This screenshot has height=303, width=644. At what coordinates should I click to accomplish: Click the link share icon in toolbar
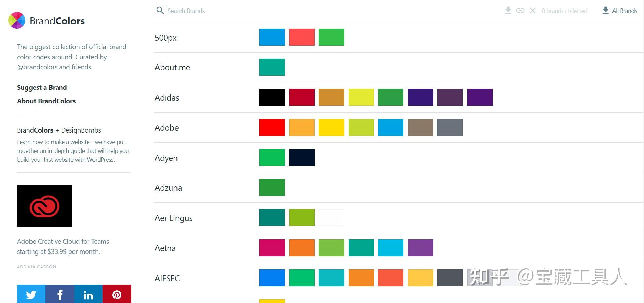coord(520,11)
